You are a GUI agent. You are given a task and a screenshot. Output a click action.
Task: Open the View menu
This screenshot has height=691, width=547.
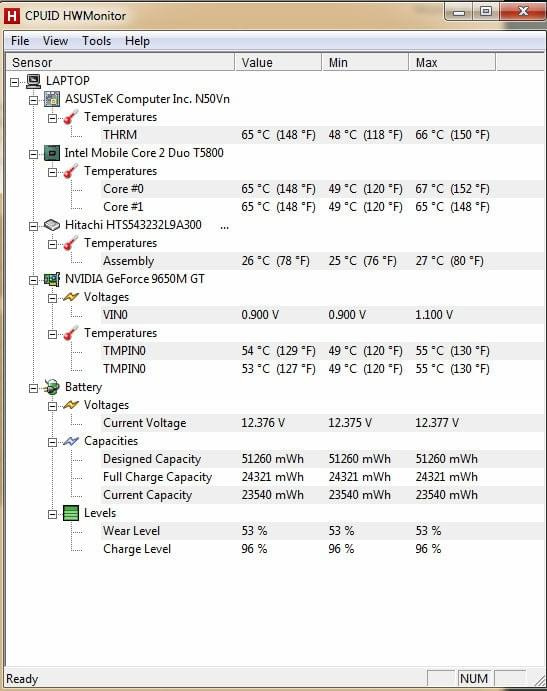(x=55, y=41)
